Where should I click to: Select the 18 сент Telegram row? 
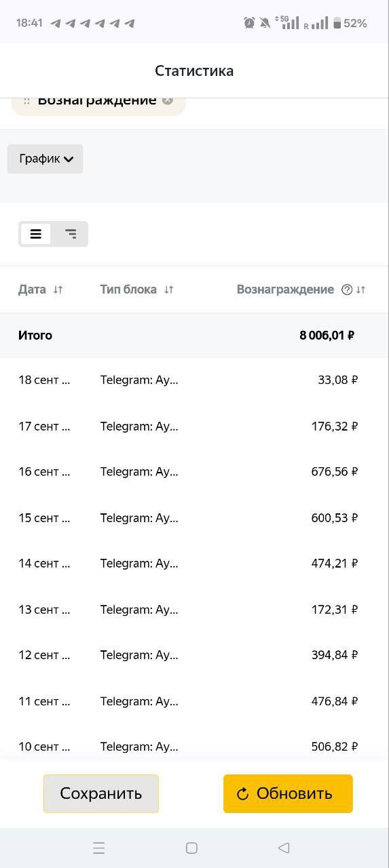point(194,380)
